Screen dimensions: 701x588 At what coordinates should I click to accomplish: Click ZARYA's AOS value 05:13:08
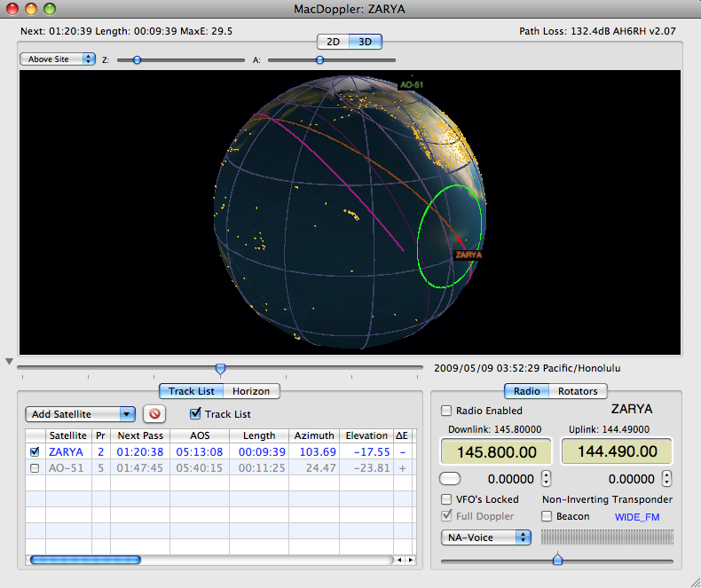point(200,451)
